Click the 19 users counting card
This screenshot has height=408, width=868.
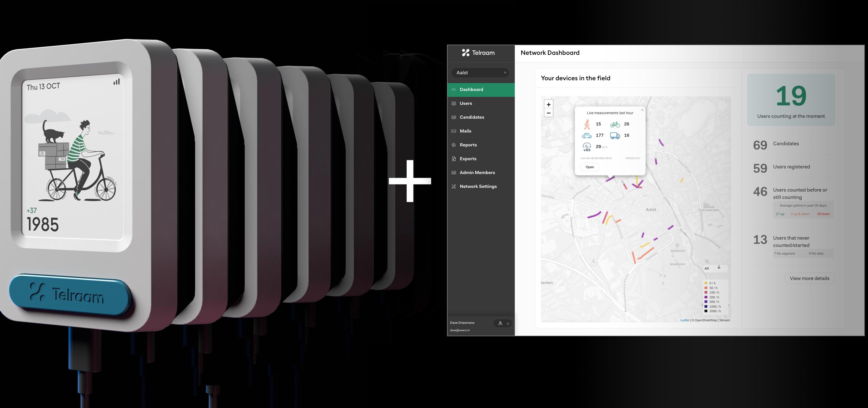[x=791, y=100]
